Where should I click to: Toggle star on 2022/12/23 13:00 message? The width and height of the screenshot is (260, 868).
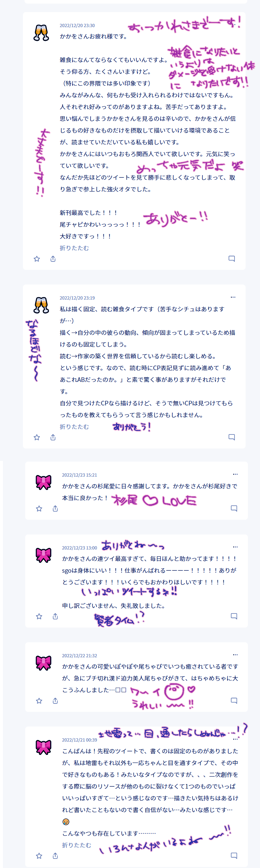click(x=39, y=616)
